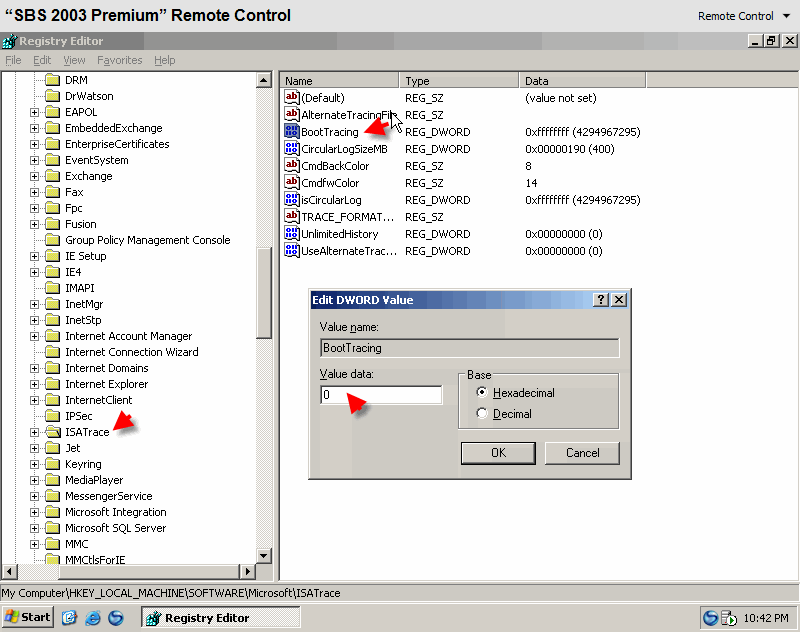Click the first quick launch icon beside Start
Image resolution: width=800 pixels, height=632 pixels.
69,618
